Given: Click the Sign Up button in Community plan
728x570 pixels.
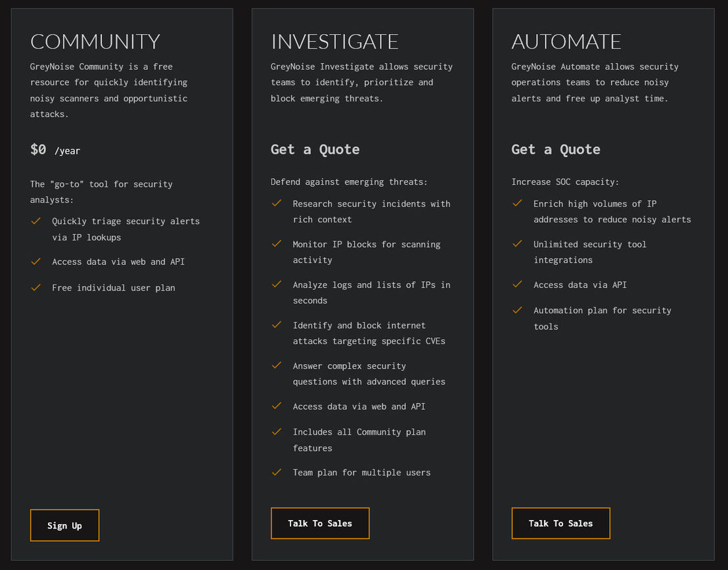Looking at the screenshot, I should [64, 525].
